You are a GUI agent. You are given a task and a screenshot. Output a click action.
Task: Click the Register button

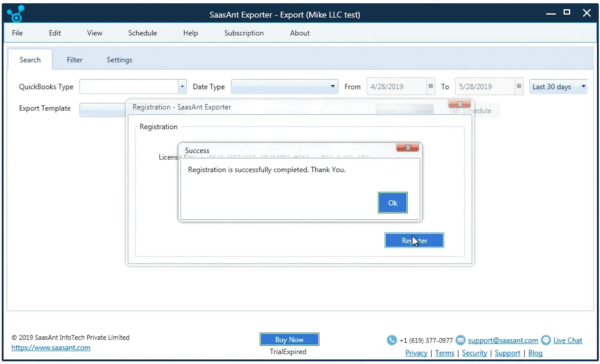pyautogui.click(x=414, y=240)
